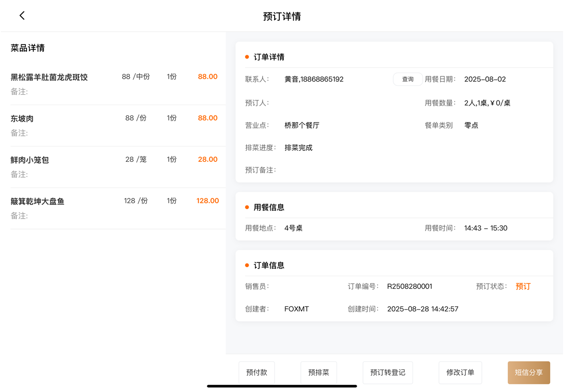Image resolution: width=564 pixels, height=392 pixels.
Task: Click the orange 预订 status label
Action: [523, 286]
